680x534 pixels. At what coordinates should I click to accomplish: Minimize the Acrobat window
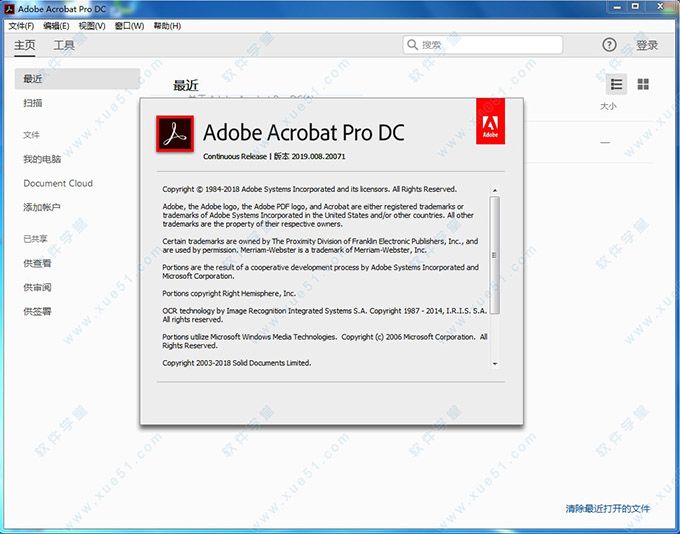click(618, 7)
